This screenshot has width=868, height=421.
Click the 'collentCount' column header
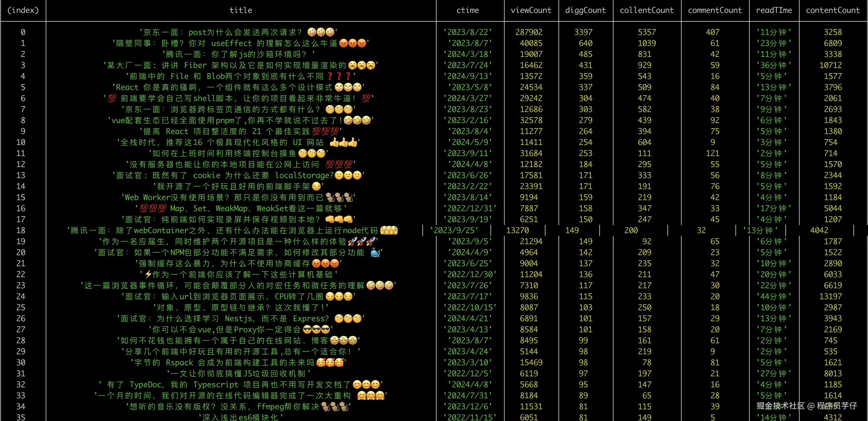(x=647, y=10)
